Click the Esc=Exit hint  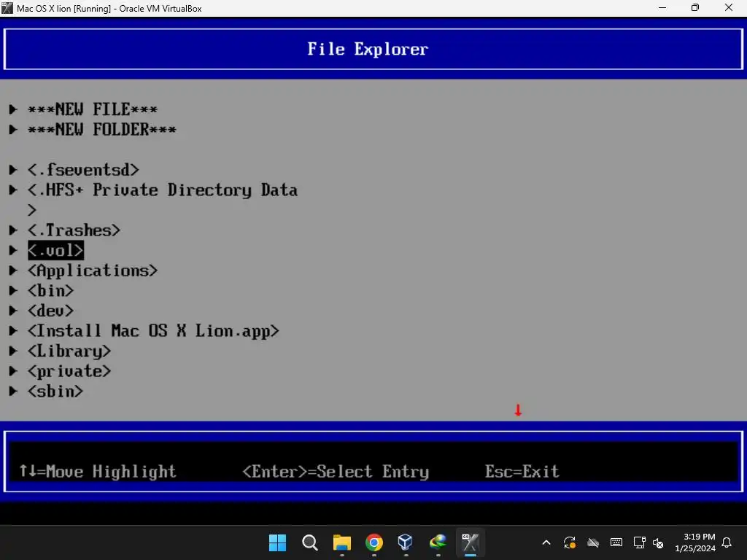[522, 472]
